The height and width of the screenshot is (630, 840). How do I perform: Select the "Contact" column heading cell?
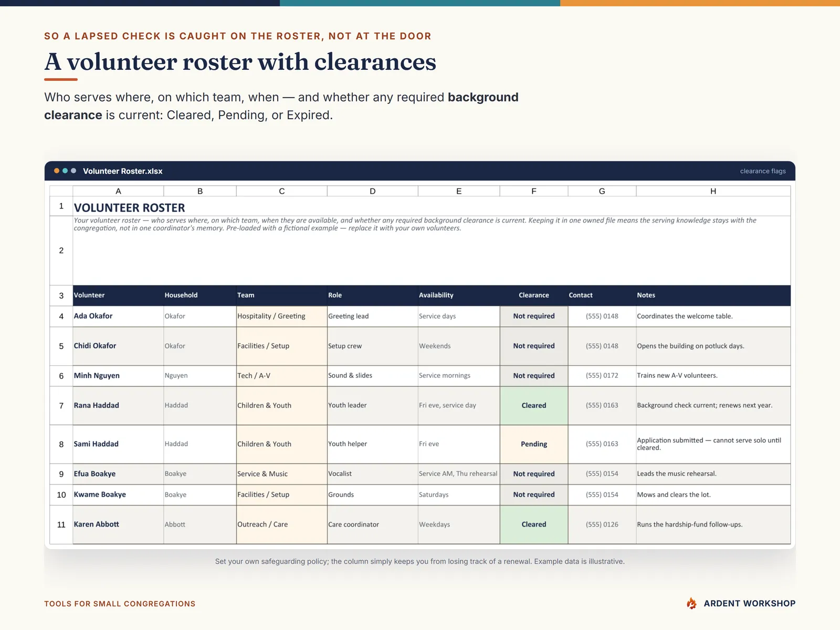(602, 296)
